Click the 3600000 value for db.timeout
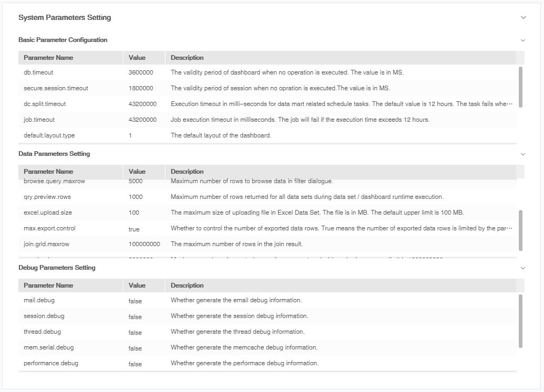The height and width of the screenshot is (392, 544). pyautogui.click(x=141, y=72)
